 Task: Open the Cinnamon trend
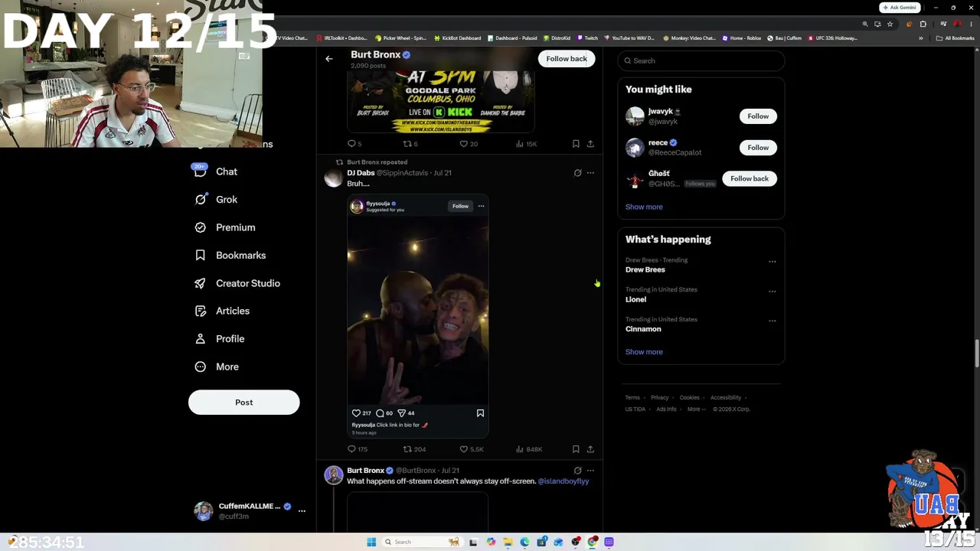(643, 329)
